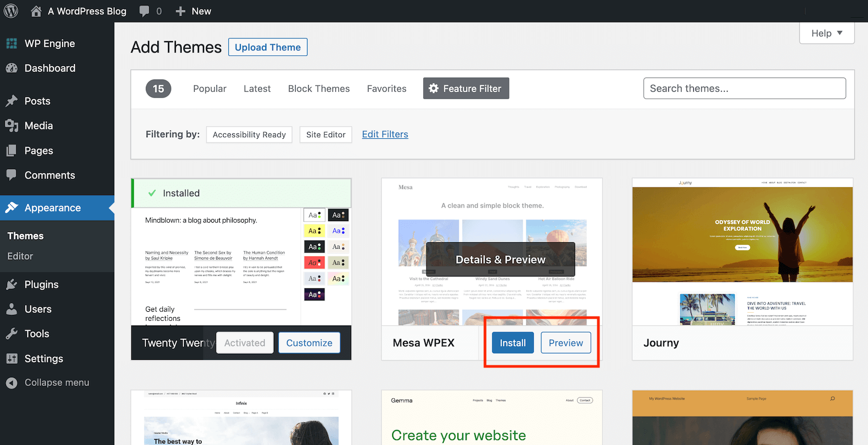Screen dimensions: 868x445
Task: Click the Mesa WPEX theme name
Action: pyautogui.click(x=424, y=343)
